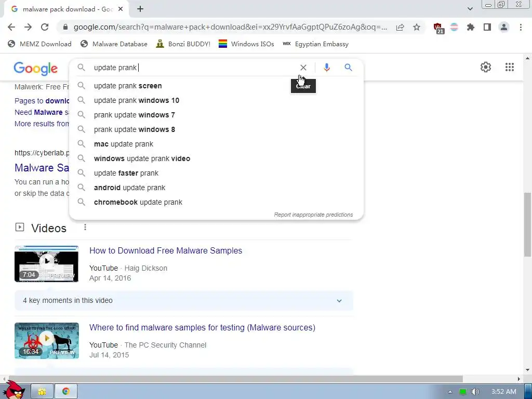
Task: Open the 3:52 AM clock
Action: (x=504, y=392)
